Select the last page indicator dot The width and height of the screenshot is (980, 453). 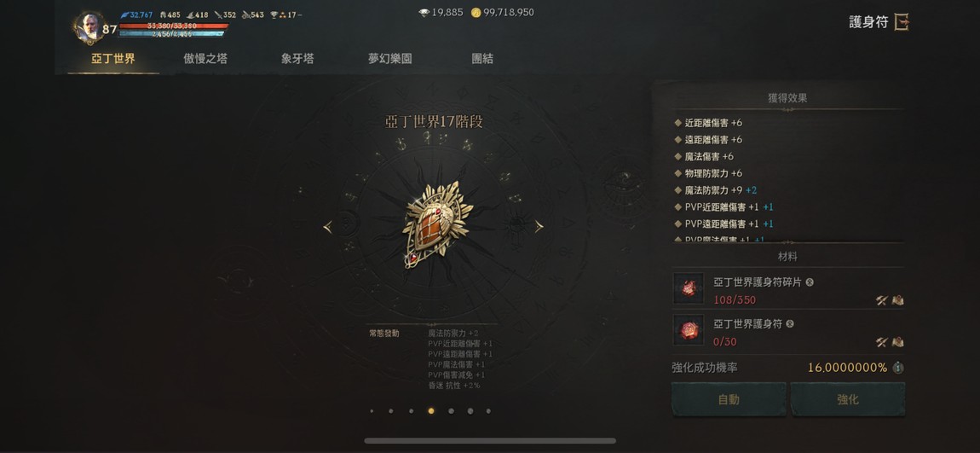[488, 411]
